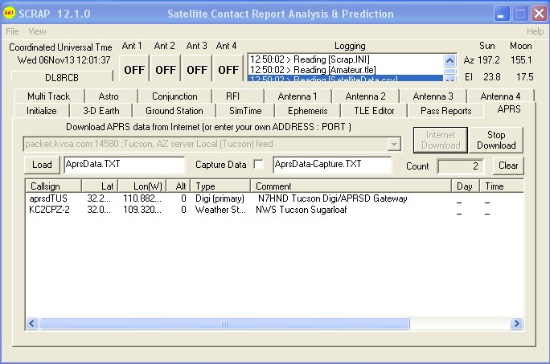Open the Antenna 2 tab
Viewport: 550px width, 364px height.
365,96
